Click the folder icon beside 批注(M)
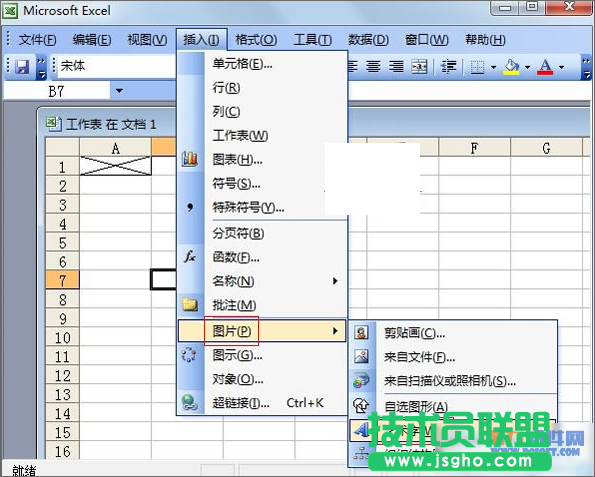Screen dimensions: 595x477 [190, 304]
